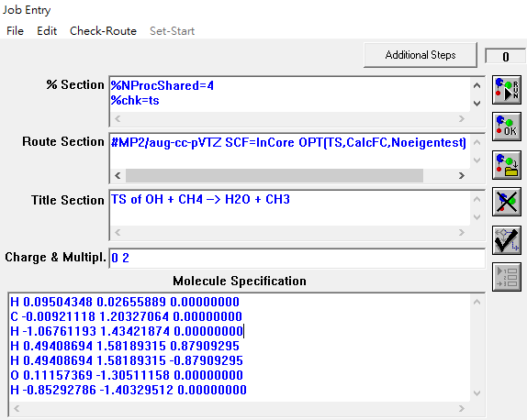
Task: Click the Title Section text field
Action: coord(290,208)
